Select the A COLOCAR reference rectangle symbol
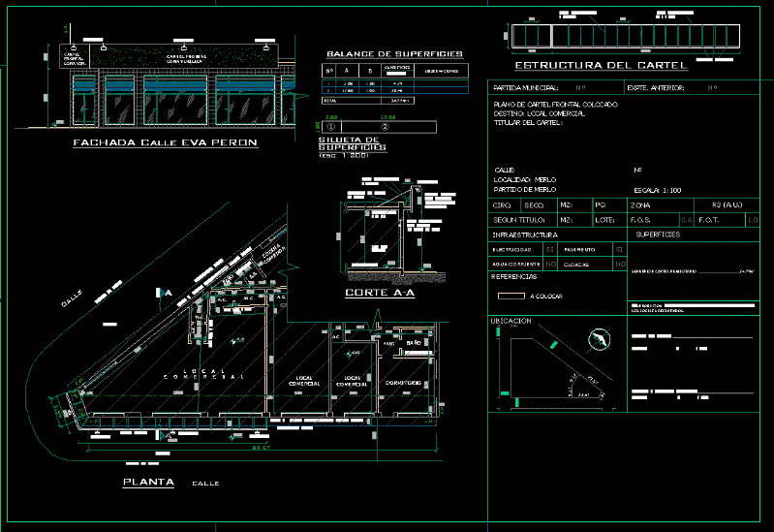The height and width of the screenshot is (532, 774). pos(510,296)
